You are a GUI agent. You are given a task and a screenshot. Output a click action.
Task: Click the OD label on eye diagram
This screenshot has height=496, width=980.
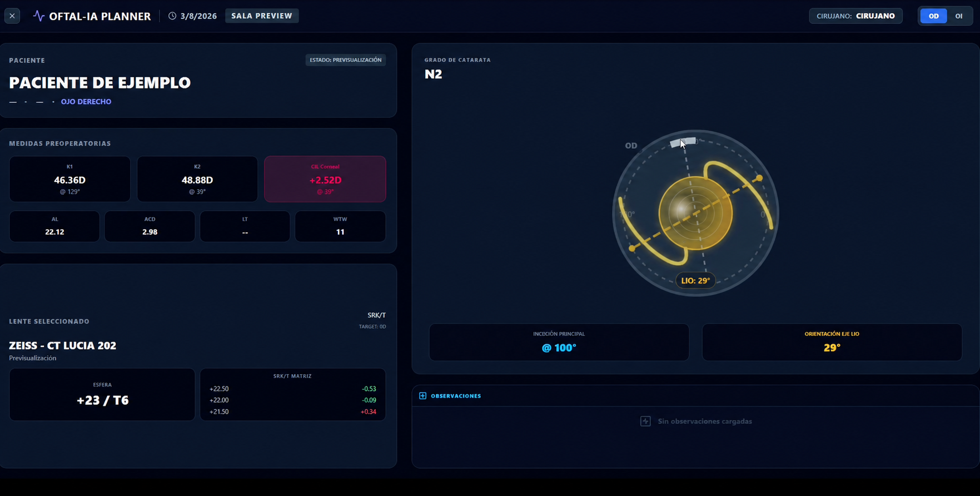tap(631, 146)
